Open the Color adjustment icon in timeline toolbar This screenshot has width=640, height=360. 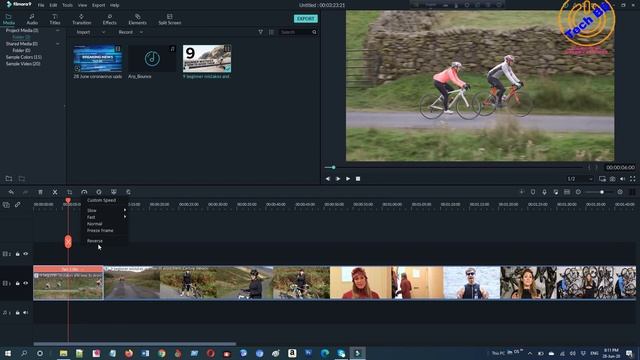99,192
